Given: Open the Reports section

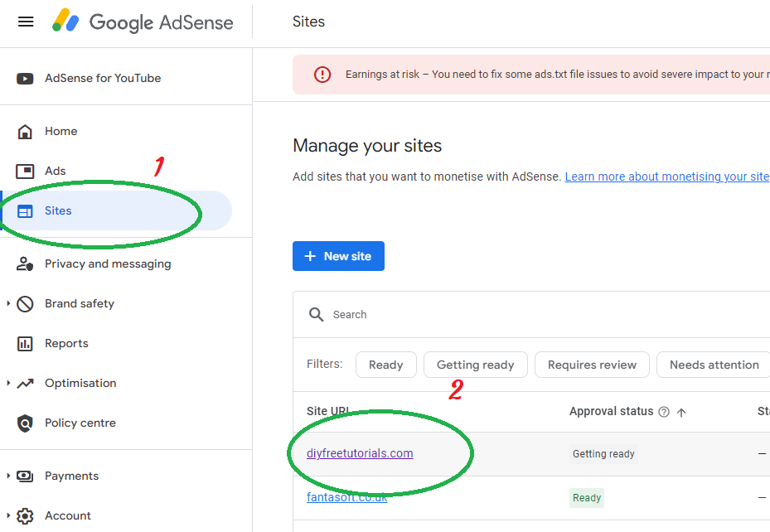Looking at the screenshot, I should pyautogui.click(x=66, y=344).
